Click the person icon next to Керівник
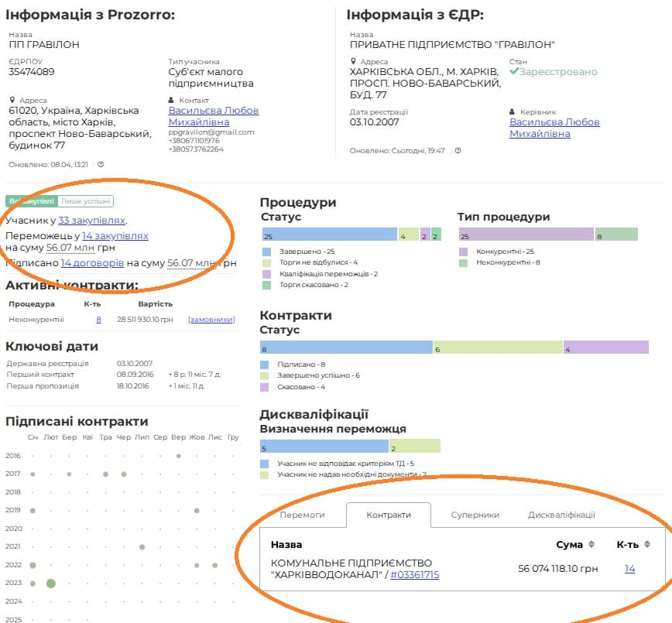672x623 pixels. [513, 112]
